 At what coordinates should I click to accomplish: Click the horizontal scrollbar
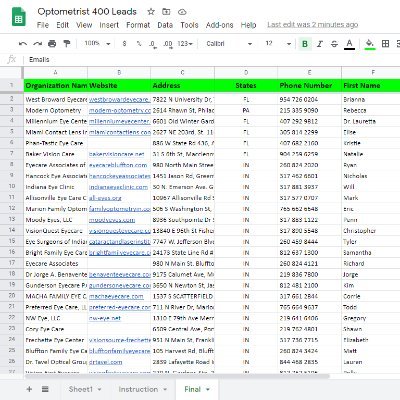click(177, 376)
